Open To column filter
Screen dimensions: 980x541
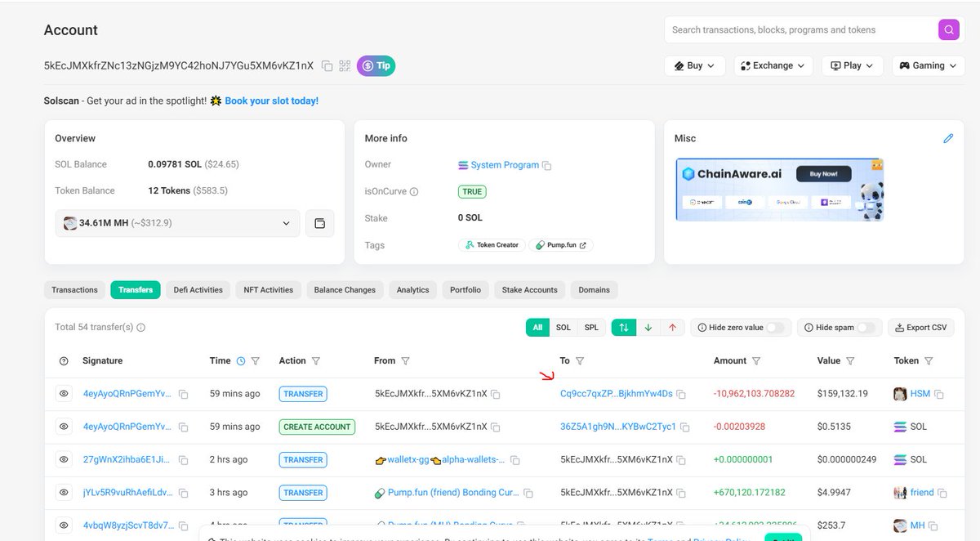tap(580, 361)
